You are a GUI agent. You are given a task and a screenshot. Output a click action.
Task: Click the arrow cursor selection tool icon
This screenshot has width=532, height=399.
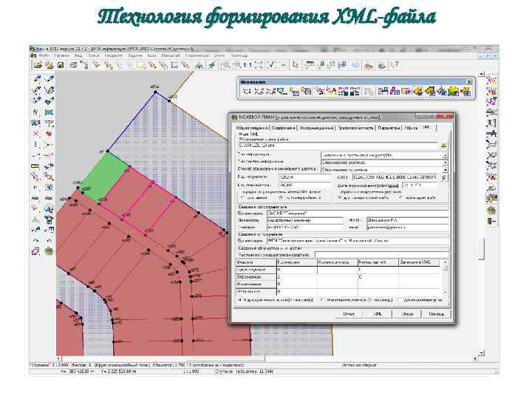(x=296, y=65)
